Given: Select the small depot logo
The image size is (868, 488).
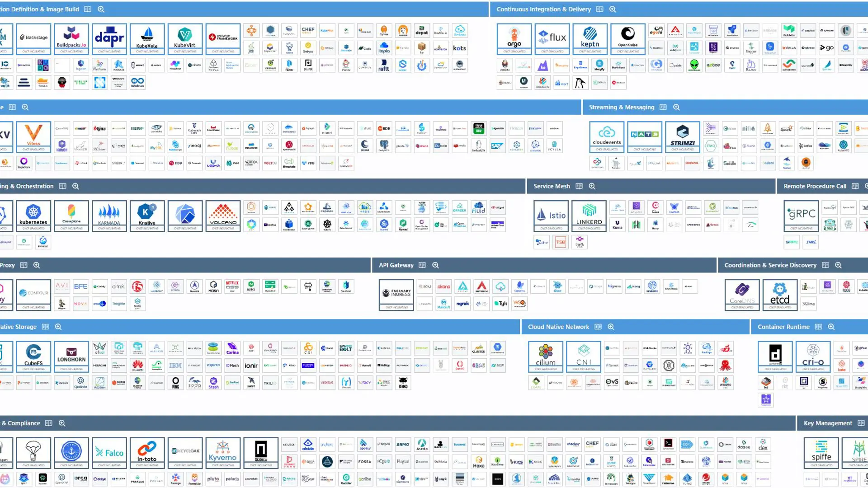Looking at the screenshot, I should [x=421, y=31].
